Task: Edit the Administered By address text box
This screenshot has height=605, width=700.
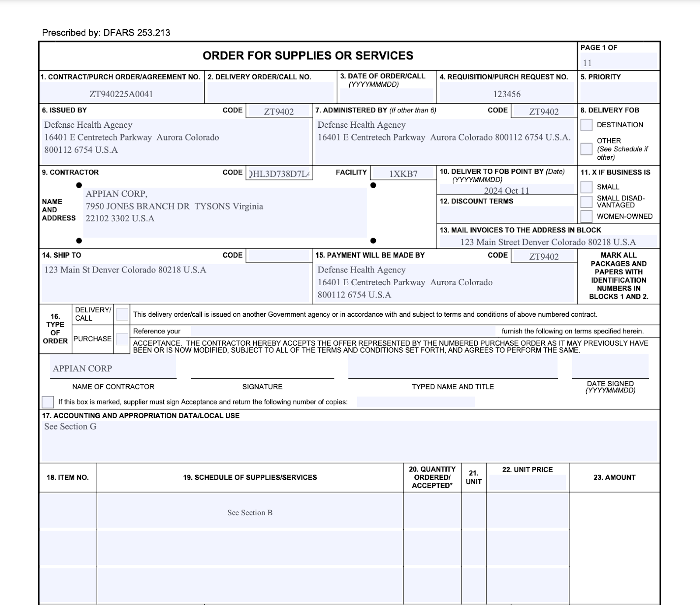Action: tap(444, 141)
